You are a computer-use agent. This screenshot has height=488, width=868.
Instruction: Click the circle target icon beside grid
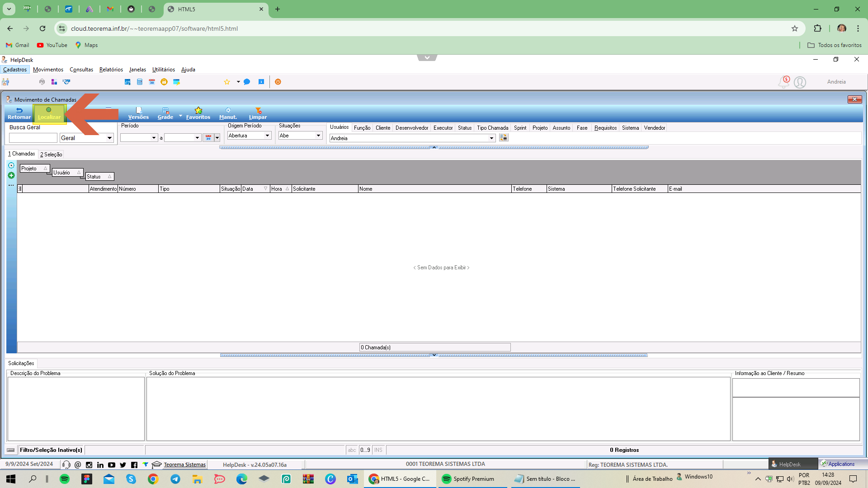[11, 165]
